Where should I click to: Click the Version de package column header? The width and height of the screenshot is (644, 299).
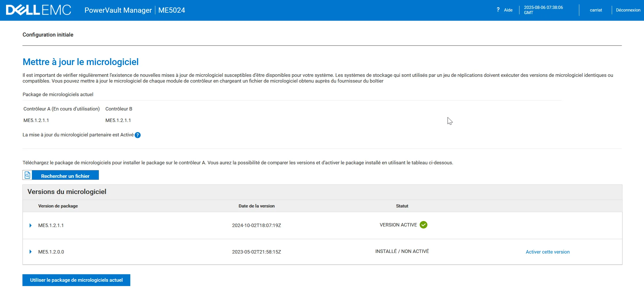tap(58, 206)
